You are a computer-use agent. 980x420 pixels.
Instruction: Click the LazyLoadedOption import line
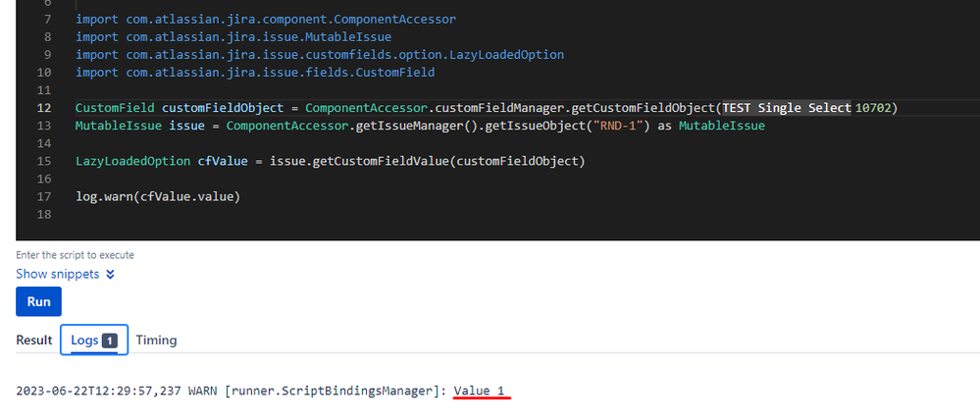coord(320,54)
